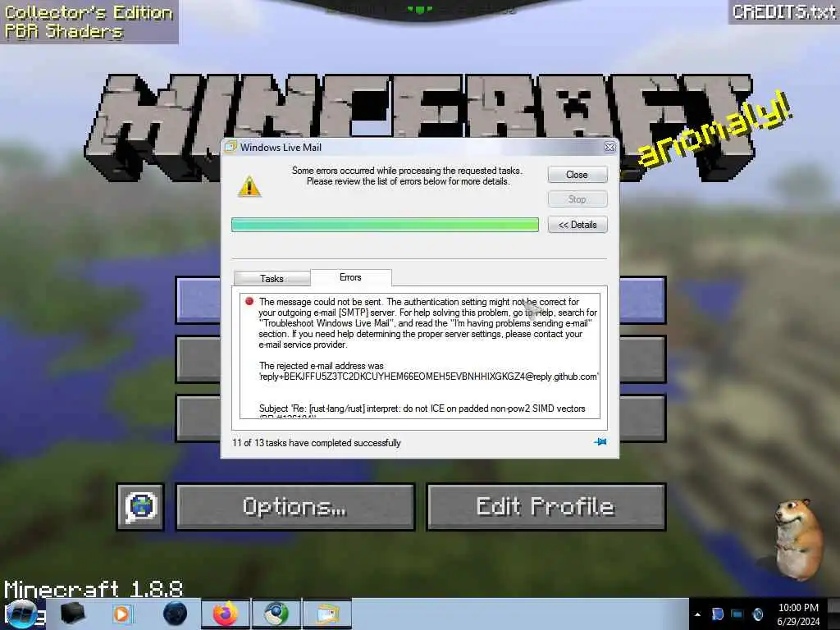Click the Subject 'Re: [rust-lang/rust]' line
The width and height of the screenshot is (840, 630).
pos(422,409)
